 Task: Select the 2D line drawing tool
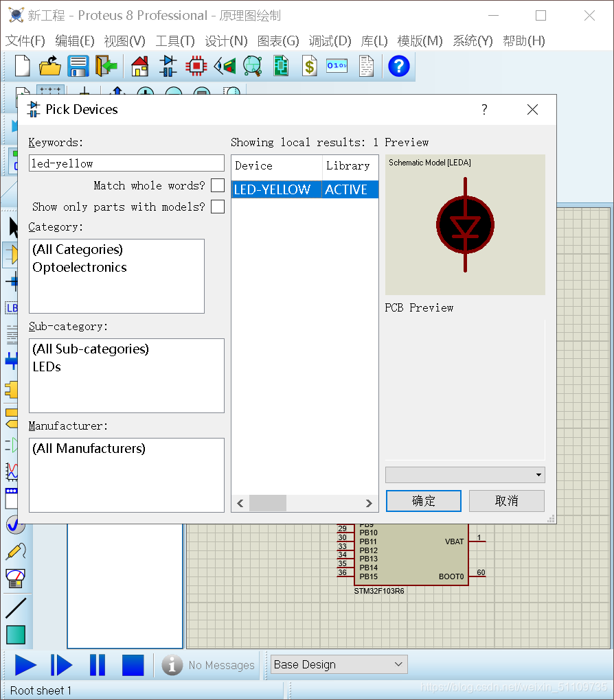click(16, 608)
